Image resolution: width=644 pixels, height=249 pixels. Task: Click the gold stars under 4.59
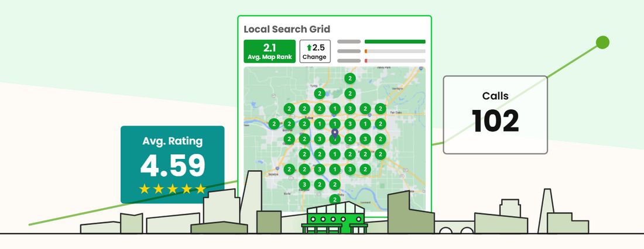pos(172,189)
